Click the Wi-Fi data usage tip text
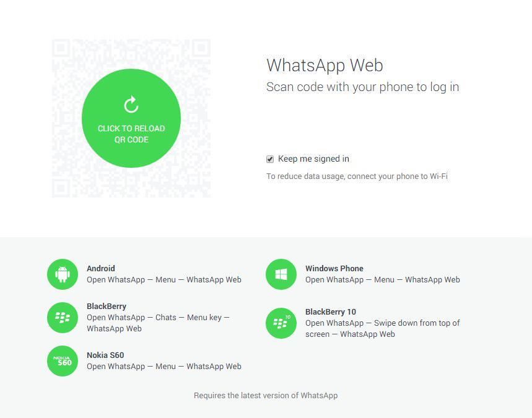 pos(357,176)
